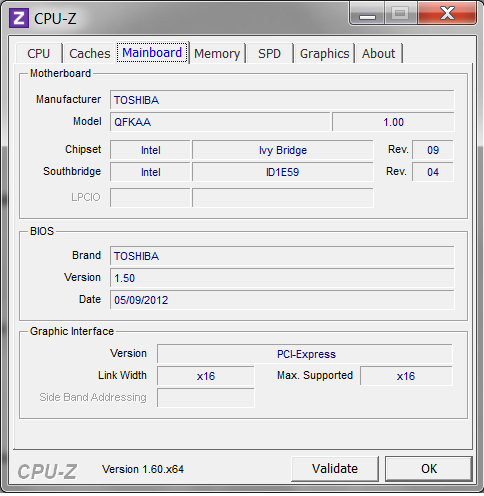This screenshot has width=484, height=496.
Task: Click the Manufacturer field showing TOSHIBA
Action: (x=282, y=100)
